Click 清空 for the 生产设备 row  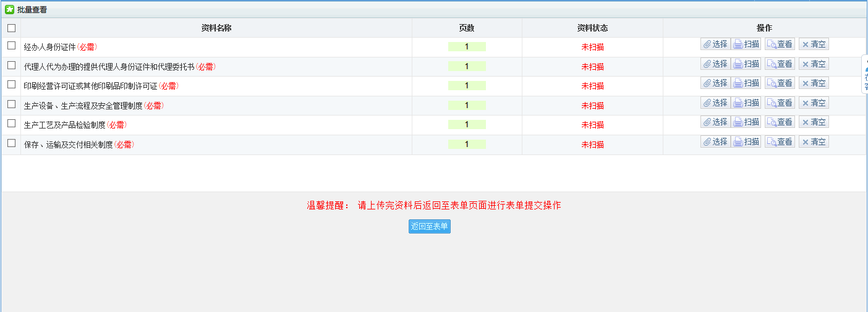(x=814, y=103)
